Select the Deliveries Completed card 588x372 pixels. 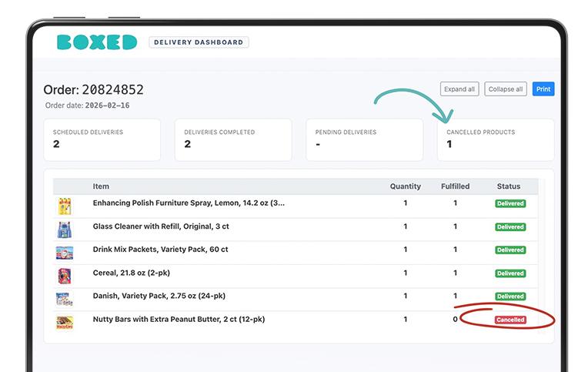(233, 140)
